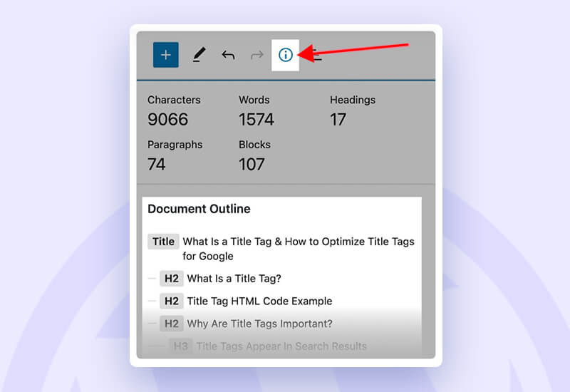This screenshot has width=570, height=392.
Task: Open List View icon beside the info button
Action: 317,56
